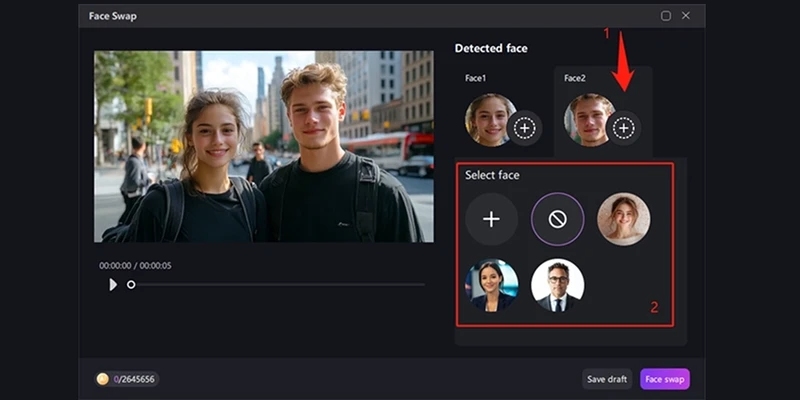Select the detected man's face thumbnail
This screenshot has height=400, width=800.
click(x=586, y=120)
